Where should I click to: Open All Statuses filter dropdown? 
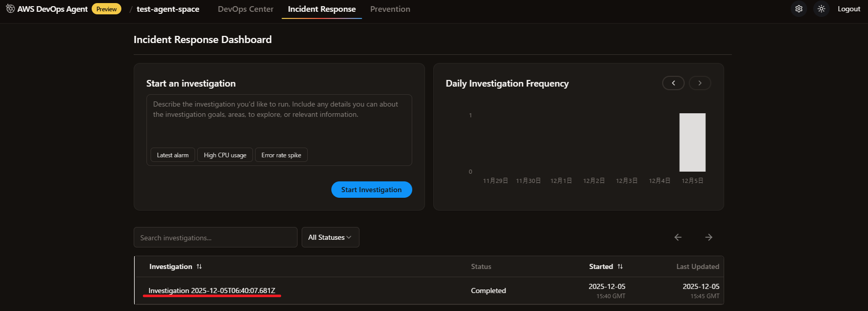click(330, 237)
